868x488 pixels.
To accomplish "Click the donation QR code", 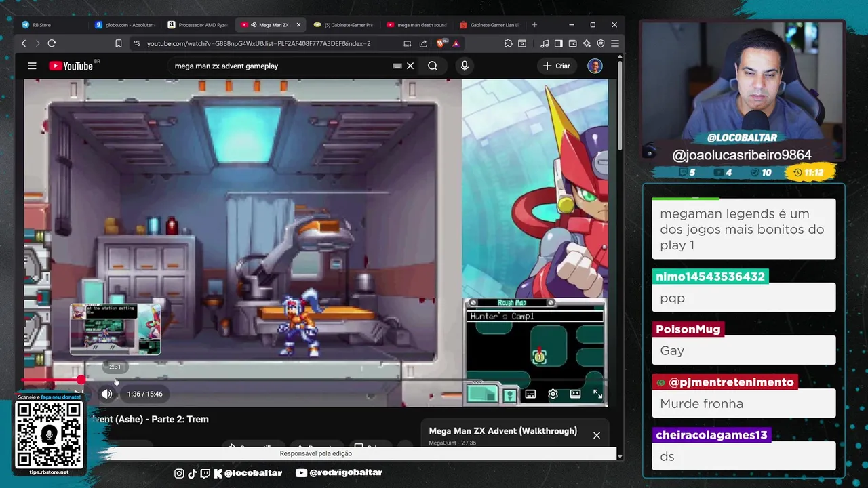I will click(x=50, y=434).
